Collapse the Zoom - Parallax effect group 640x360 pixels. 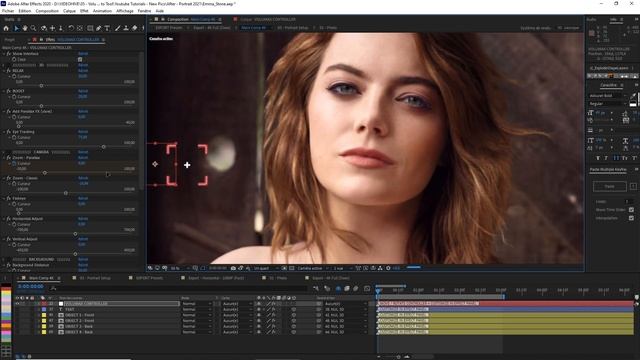[4, 158]
